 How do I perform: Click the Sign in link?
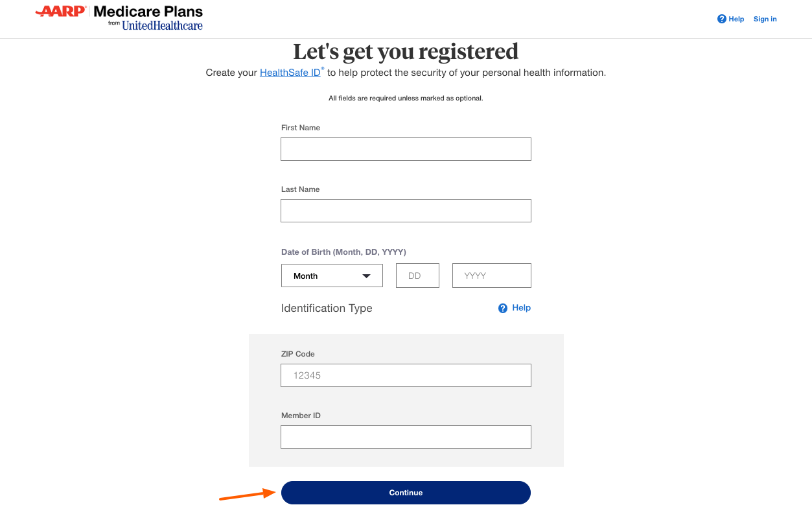tap(765, 19)
